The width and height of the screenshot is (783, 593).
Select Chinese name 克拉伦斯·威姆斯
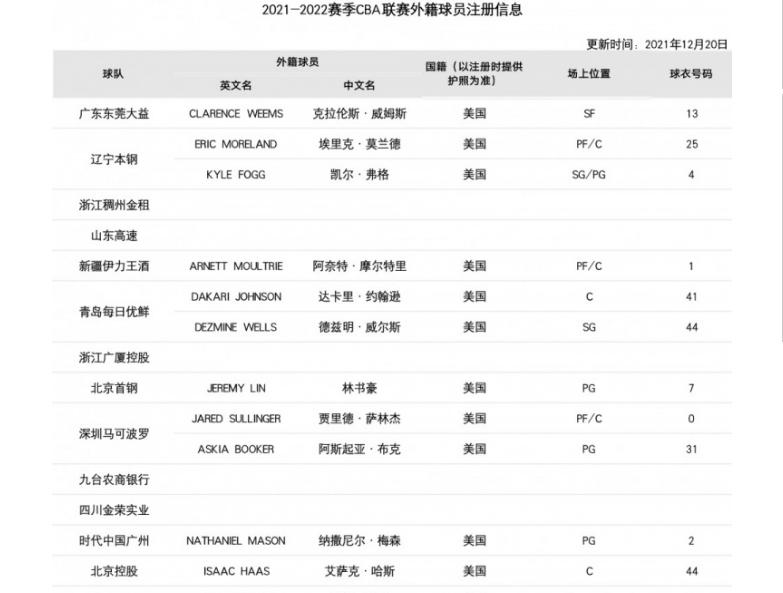pos(360,114)
